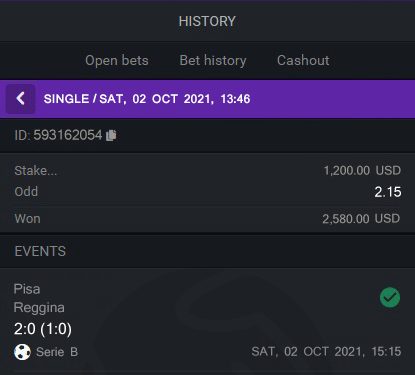415x375 pixels.
Task: Click the Single bet date header bar
Action: [x=207, y=99]
